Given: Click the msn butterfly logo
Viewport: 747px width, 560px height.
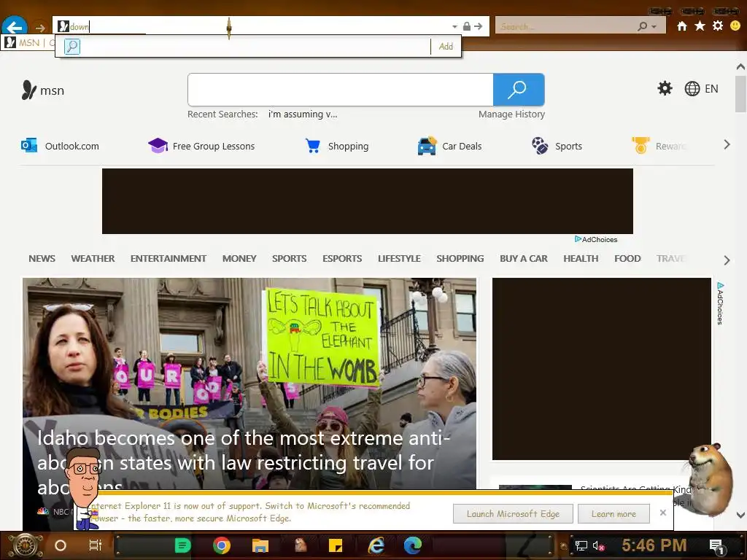Looking at the screenshot, I should [42, 90].
